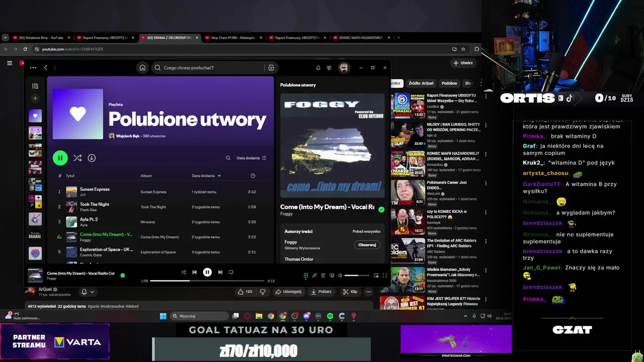
Task: Select the Źródło: ArQuel filter chip
Action: point(421,83)
